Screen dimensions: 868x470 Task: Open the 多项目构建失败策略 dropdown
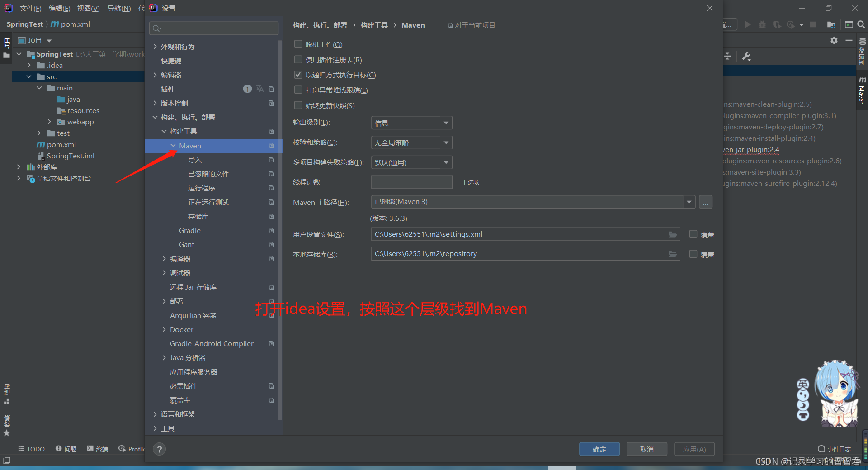coord(411,162)
